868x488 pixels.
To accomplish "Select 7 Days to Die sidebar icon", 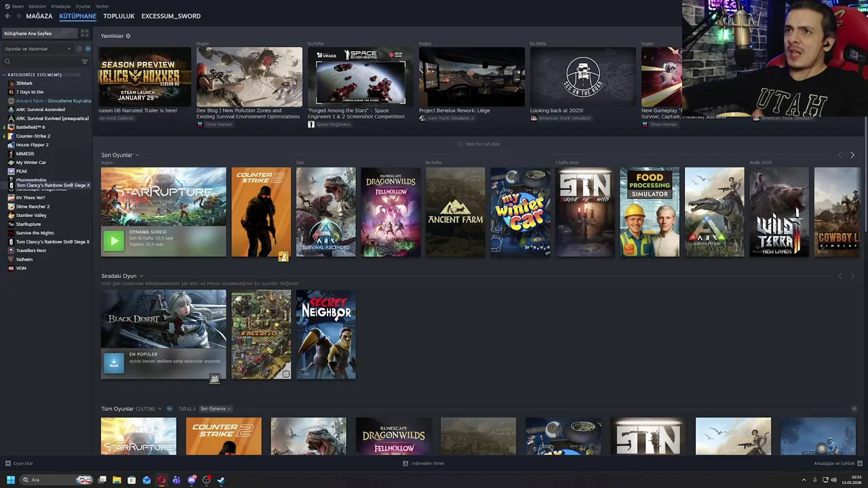I will click(x=11, y=92).
